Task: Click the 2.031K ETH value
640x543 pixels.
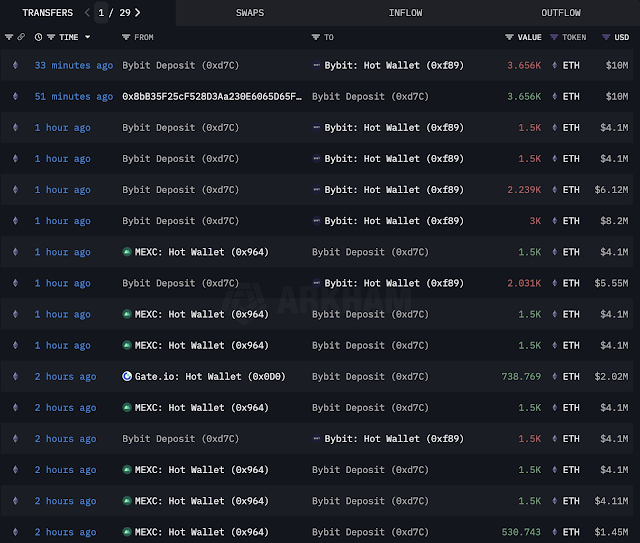Action: [x=524, y=283]
